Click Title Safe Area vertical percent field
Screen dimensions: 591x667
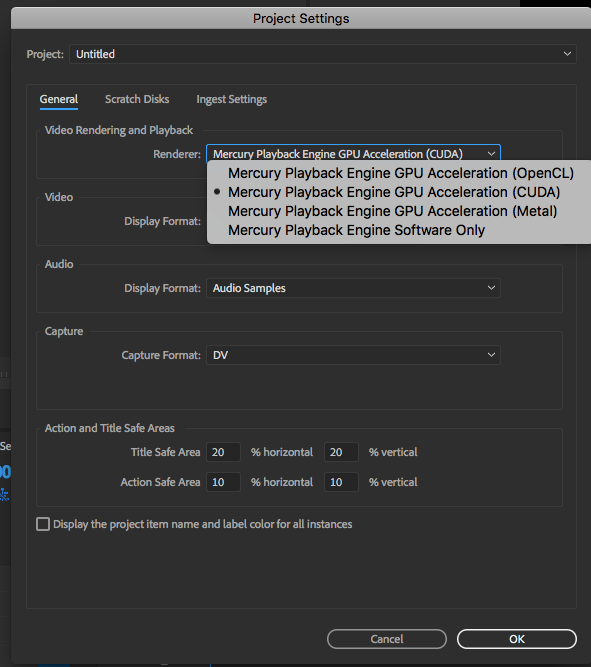(x=341, y=452)
